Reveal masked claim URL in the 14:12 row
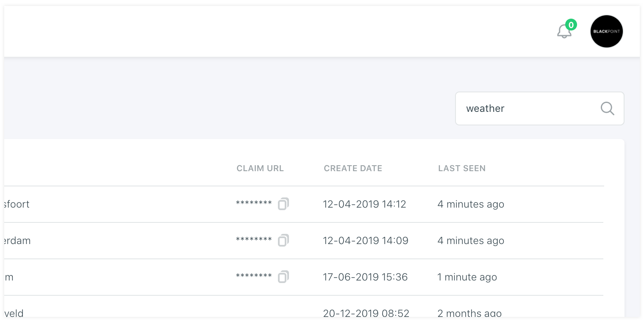This screenshot has width=644, height=322. [x=254, y=204]
